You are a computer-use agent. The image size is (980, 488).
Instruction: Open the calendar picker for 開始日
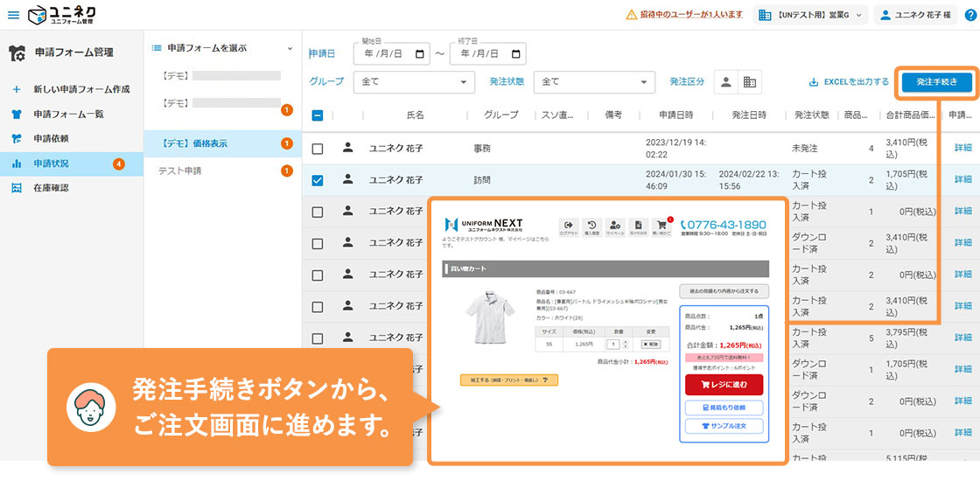coord(423,53)
